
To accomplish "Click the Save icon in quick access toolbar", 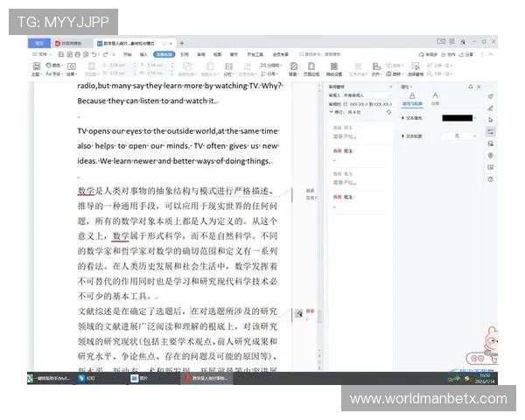I will (x=61, y=54).
